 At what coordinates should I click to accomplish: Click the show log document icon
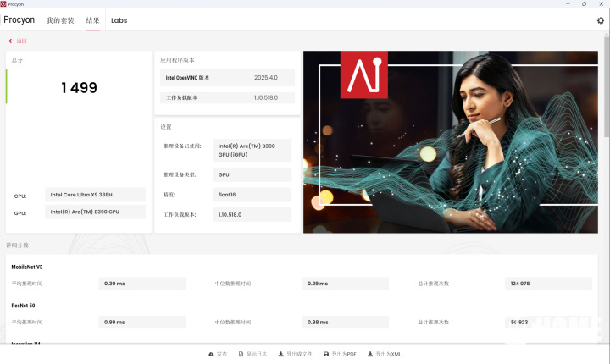click(x=241, y=354)
